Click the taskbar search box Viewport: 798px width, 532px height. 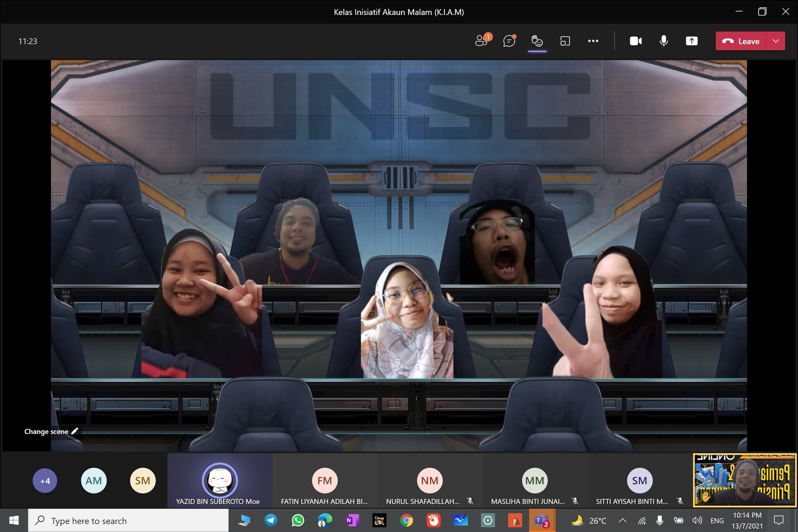[128, 521]
